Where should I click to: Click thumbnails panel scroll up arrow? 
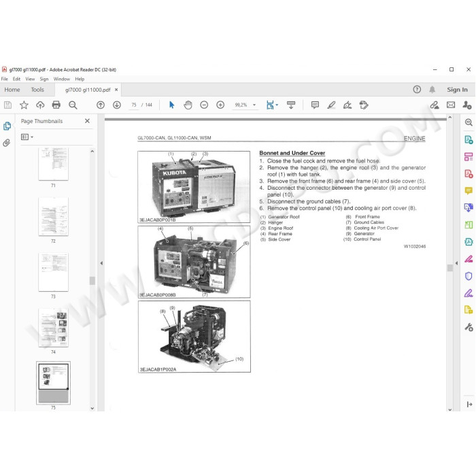click(x=92, y=151)
